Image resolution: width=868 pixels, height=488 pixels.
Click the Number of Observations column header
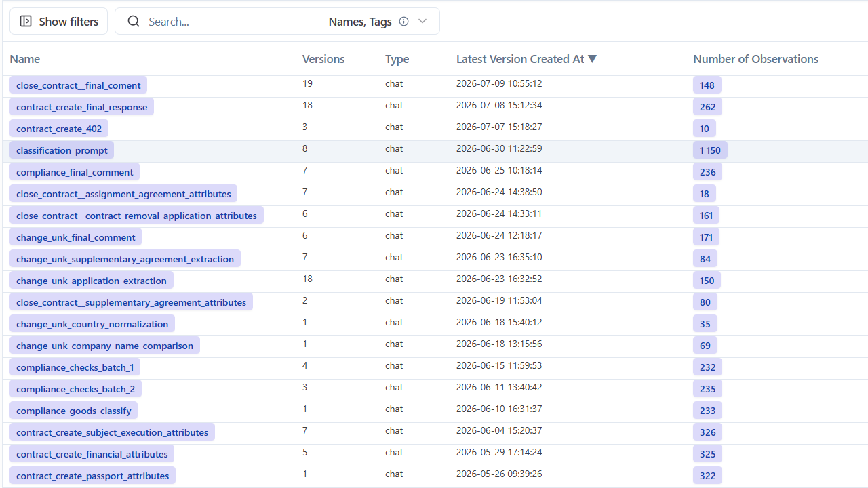(x=755, y=59)
